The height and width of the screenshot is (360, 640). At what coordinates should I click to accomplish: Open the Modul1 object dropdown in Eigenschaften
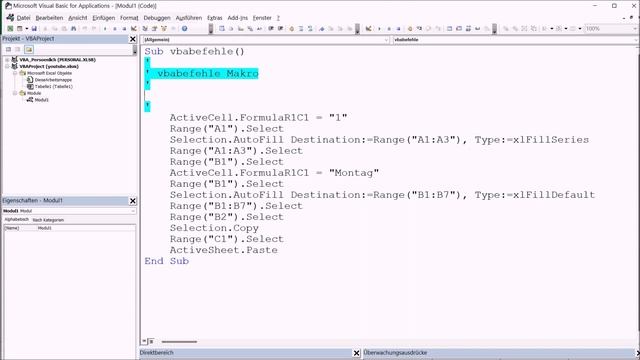coord(133,211)
